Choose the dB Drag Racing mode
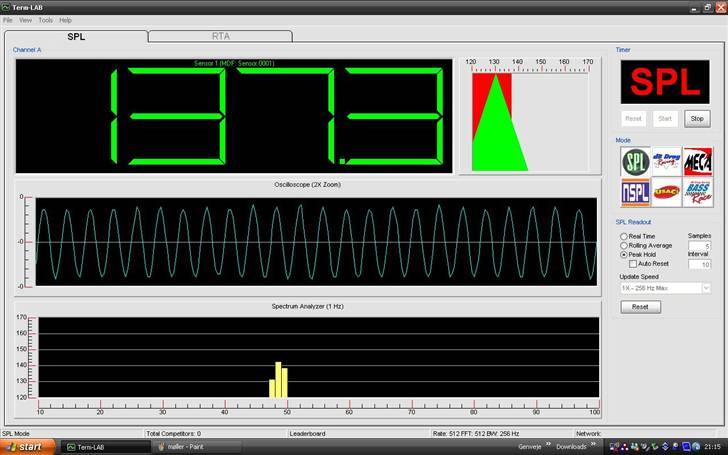Screen dimensions: 728x455 click(x=666, y=161)
